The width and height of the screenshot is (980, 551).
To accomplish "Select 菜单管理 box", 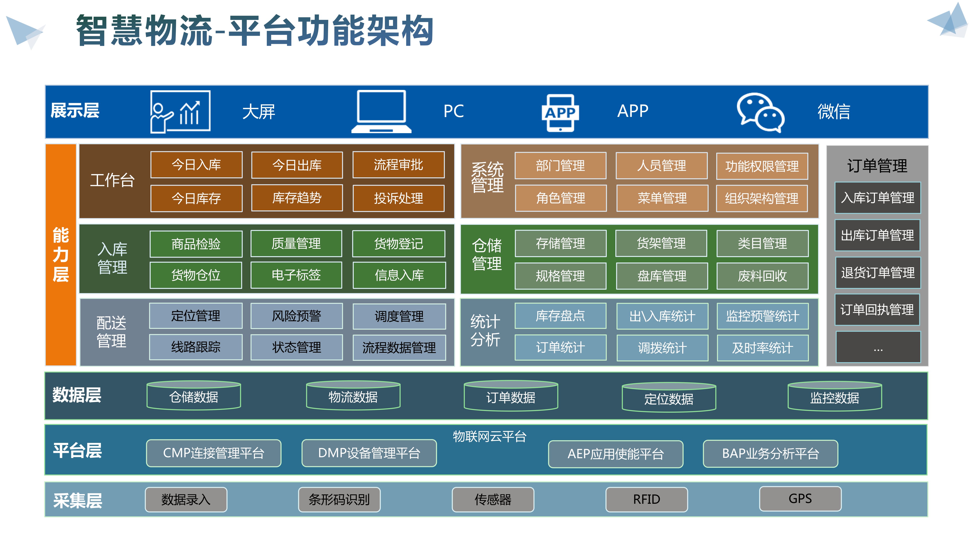I will click(x=662, y=198).
